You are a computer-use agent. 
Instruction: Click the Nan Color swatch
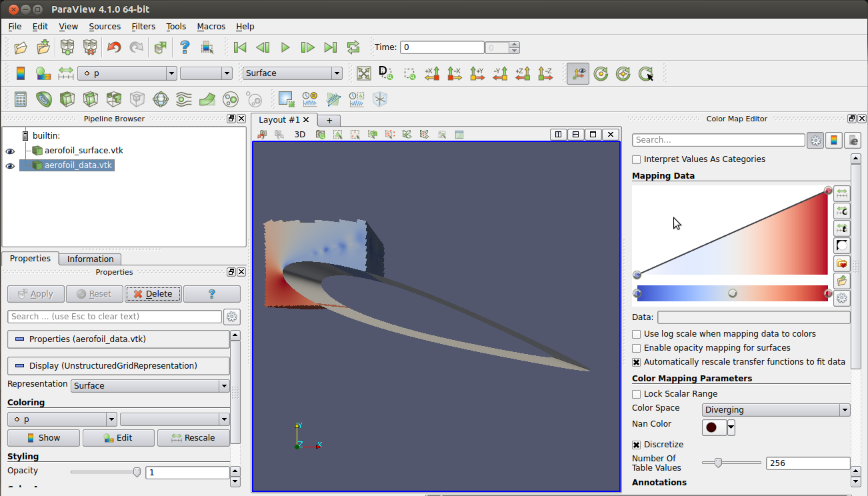(x=712, y=427)
